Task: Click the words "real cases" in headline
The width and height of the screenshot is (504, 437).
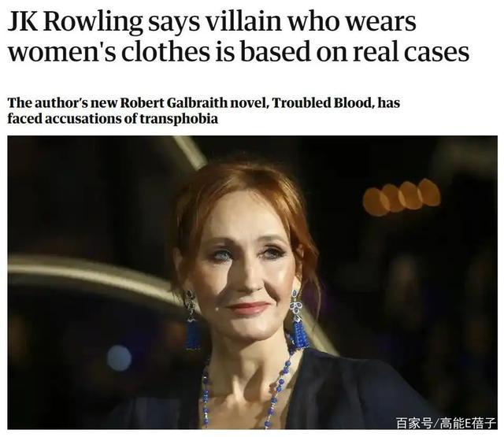Action: click(411, 52)
